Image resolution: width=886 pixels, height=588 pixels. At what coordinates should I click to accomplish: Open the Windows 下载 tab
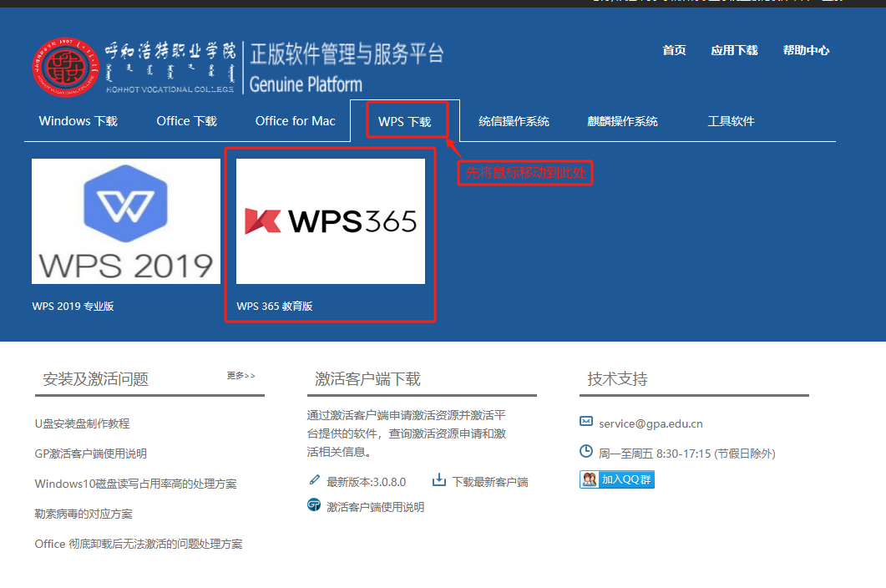pos(78,121)
